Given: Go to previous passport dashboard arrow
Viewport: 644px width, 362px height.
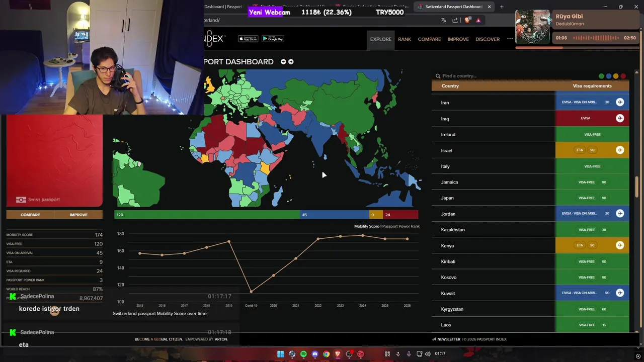Looking at the screenshot, I should tap(283, 62).
